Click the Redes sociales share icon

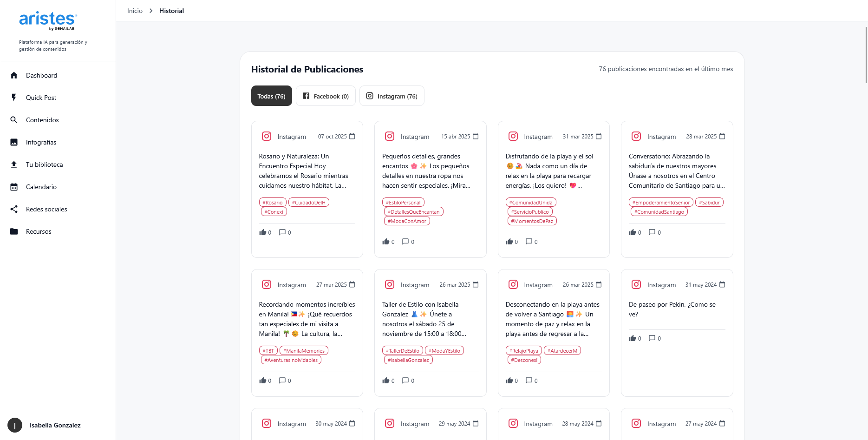[x=14, y=209]
